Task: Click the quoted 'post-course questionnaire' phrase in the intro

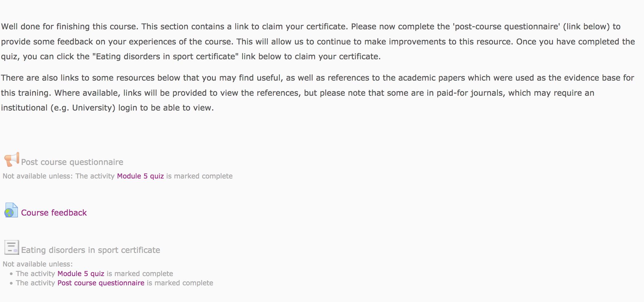Action: point(506,27)
